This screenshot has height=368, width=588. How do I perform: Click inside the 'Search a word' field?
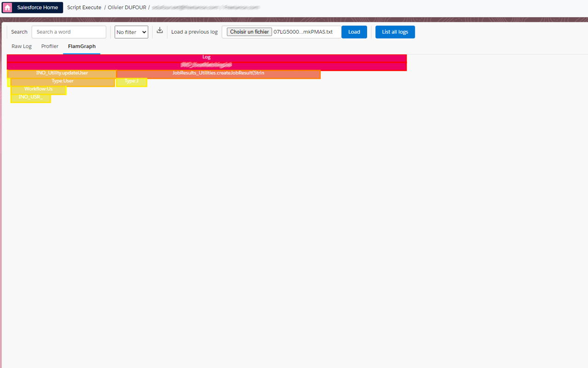(69, 32)
